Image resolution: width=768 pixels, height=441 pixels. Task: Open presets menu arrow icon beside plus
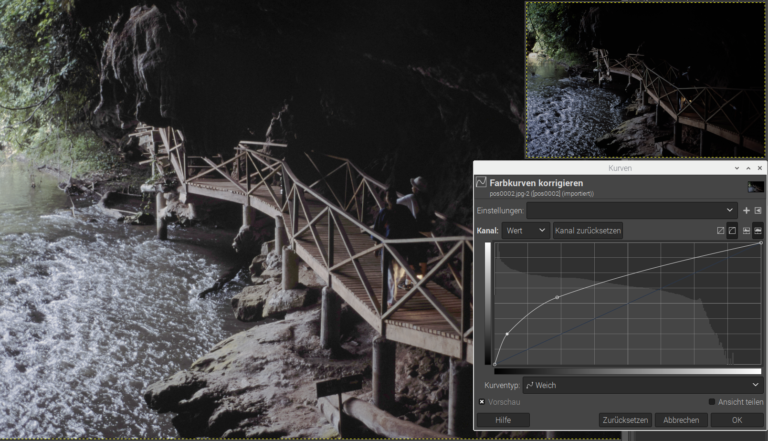[758, 211]
